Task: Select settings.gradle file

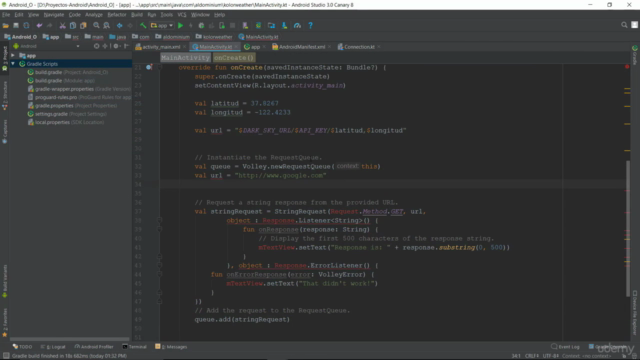Action: 67,114
